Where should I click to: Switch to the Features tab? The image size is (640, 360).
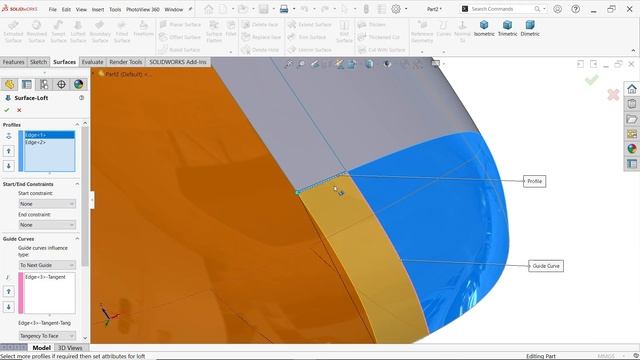[x=13, y=62]
